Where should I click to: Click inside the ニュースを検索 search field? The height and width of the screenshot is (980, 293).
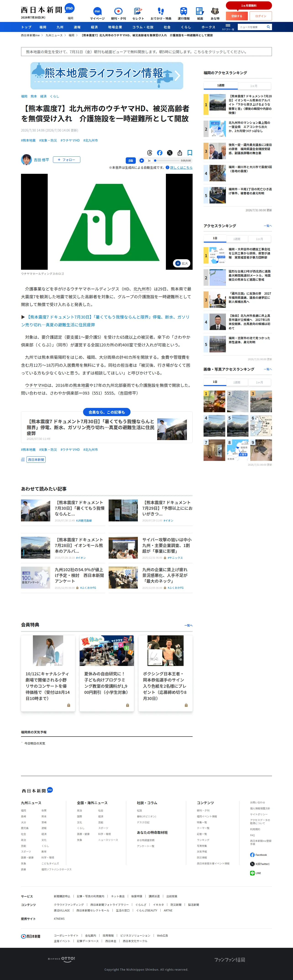(x=252, y=27)
